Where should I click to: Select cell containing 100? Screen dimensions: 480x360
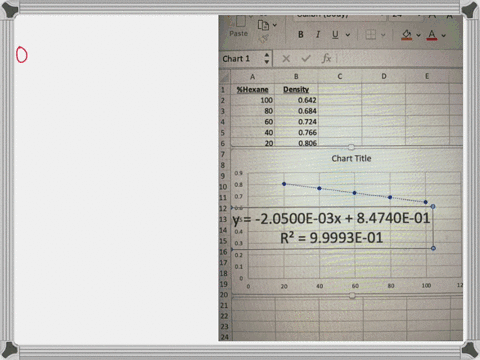[x=252, y=100]
